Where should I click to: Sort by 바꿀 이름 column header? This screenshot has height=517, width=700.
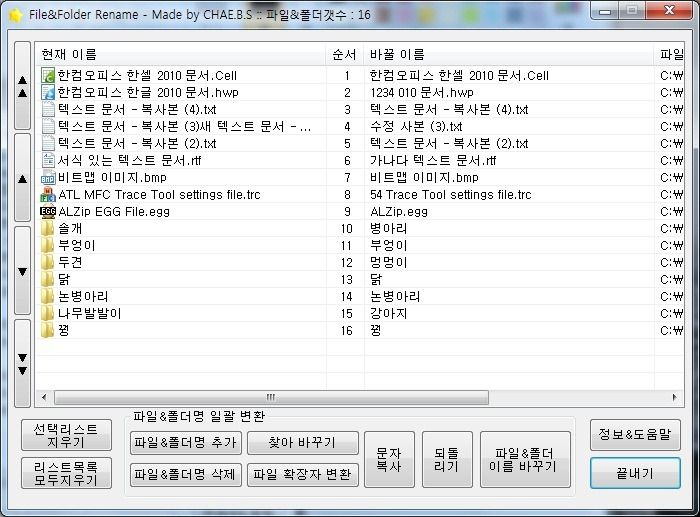(x=509, y=54)
